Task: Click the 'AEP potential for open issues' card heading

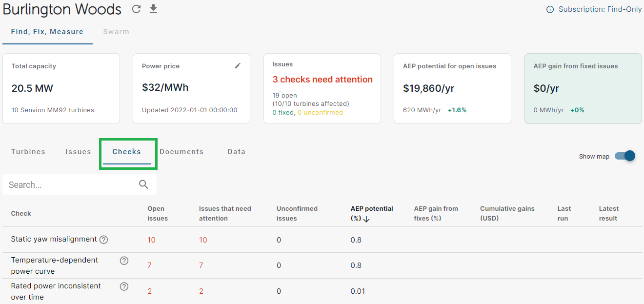Action: click(450, 66)
